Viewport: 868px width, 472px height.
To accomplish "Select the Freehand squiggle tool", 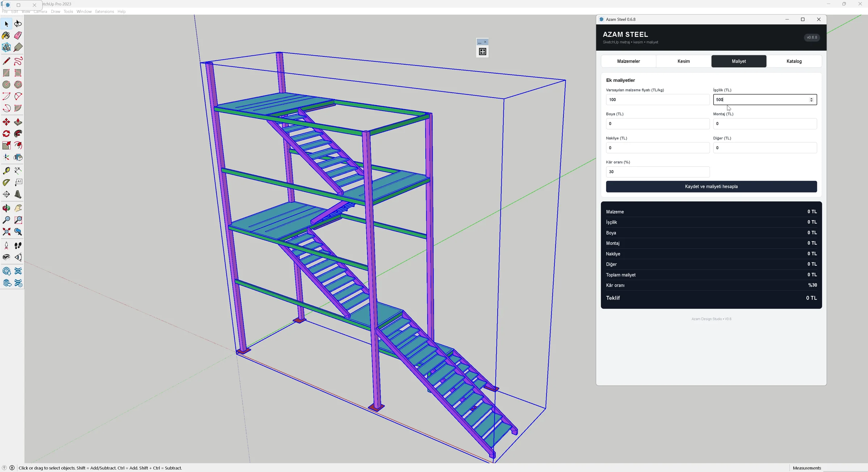I will tap(18, 61).
